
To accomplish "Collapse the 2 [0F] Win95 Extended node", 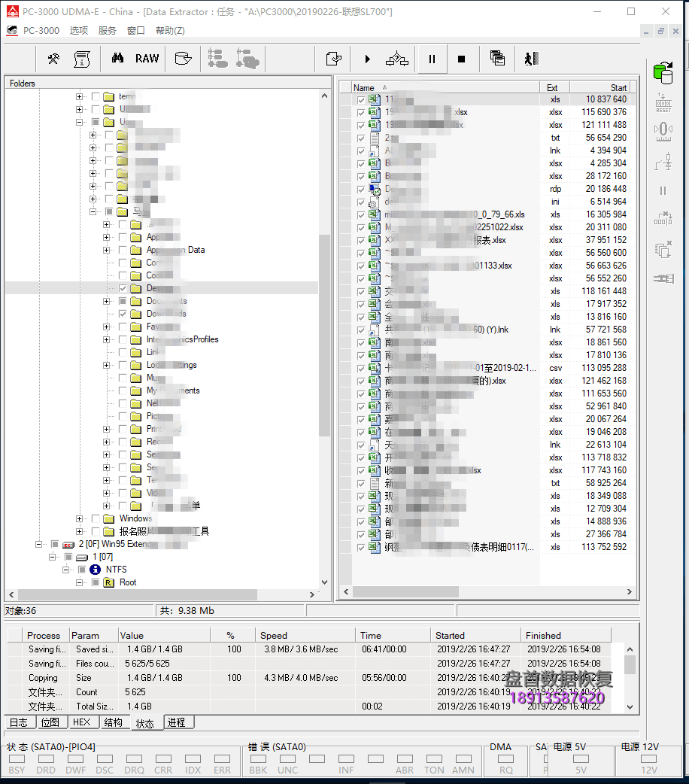I will tap(38, 544).
